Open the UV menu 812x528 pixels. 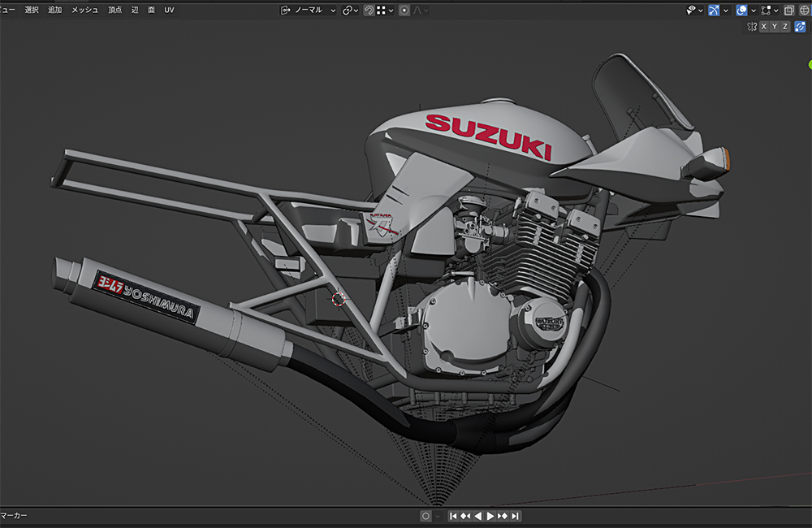170,10
